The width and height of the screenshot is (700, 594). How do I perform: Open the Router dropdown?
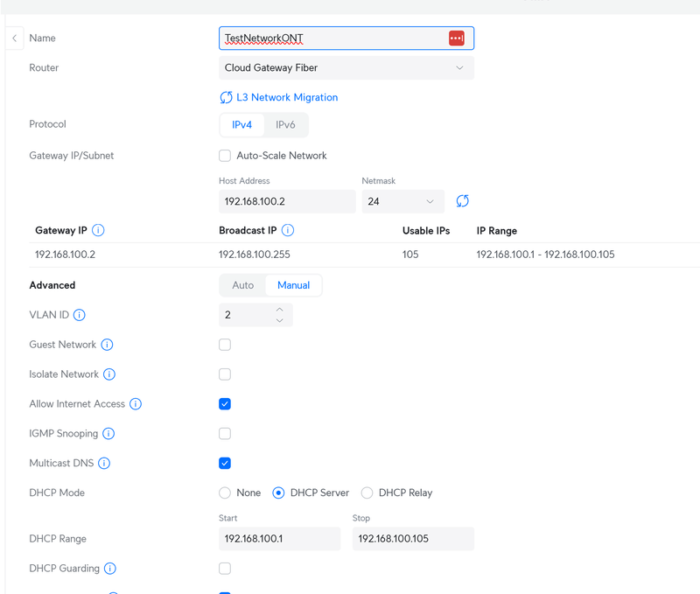pyautogui.click(x=346, y=68)
